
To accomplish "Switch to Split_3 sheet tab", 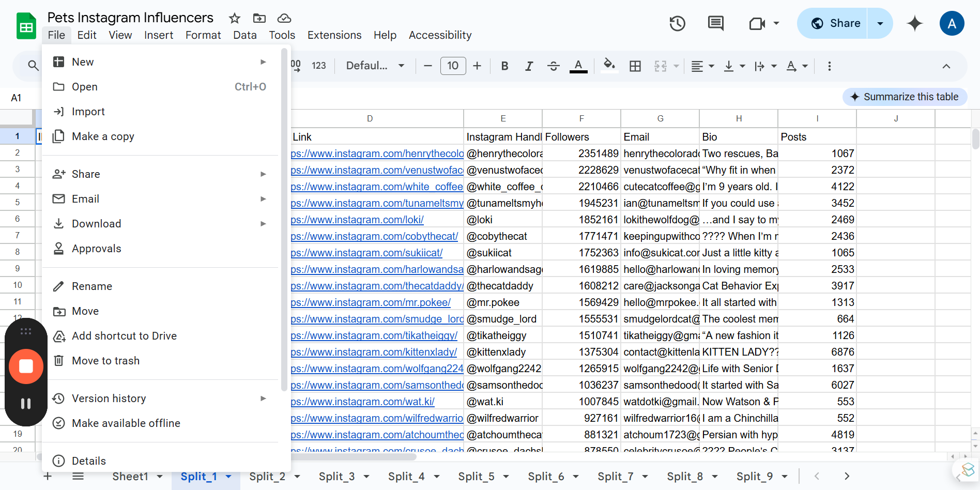I will pyautogui.click(x=336, y=477).
